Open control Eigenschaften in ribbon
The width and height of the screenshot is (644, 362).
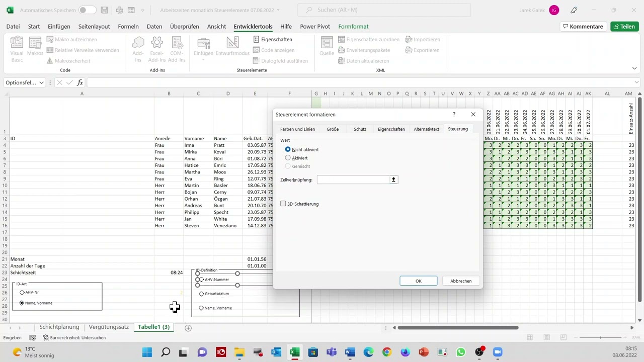point(272,39)
